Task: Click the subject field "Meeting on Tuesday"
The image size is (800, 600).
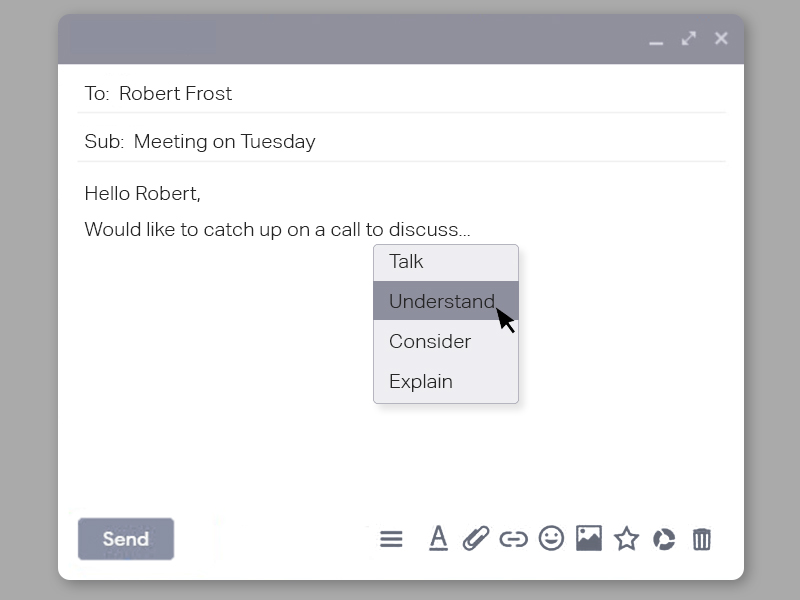Action: pos(225,142)
